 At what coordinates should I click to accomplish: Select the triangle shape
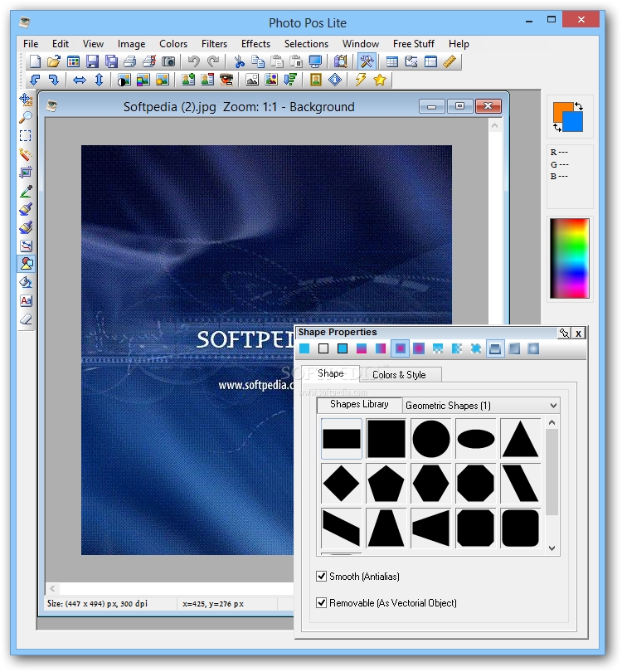520,439
